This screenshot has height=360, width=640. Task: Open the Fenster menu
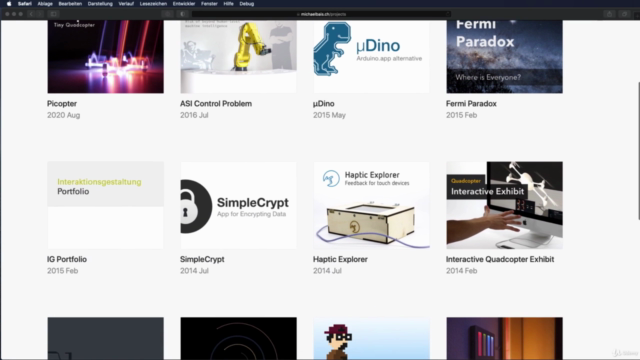(209, 4)
